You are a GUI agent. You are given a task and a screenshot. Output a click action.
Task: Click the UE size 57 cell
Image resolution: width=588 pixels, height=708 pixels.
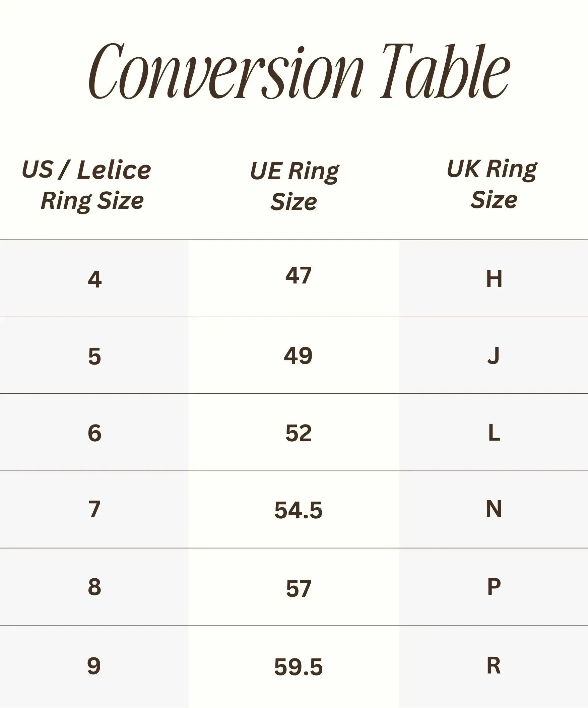pyautogui.click(x=299, y=589)
